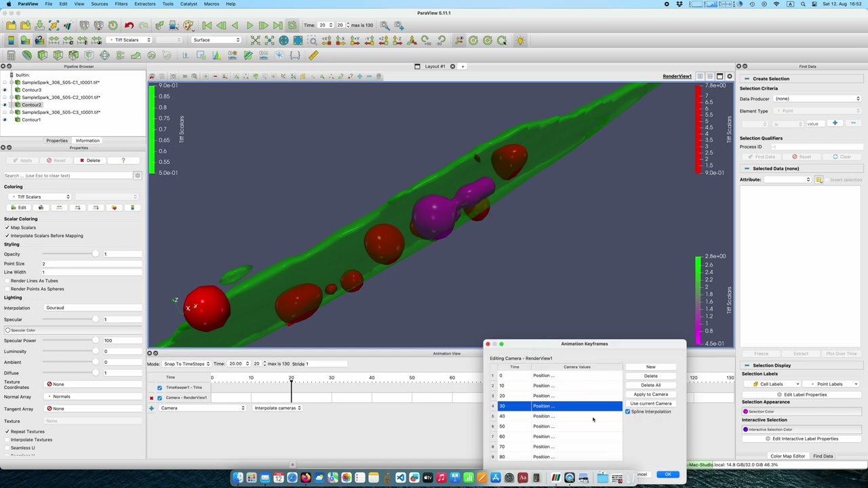The height and width of the screenshot is (488, 868).
Task: Toggle visibility eye of Contour3
Action: [x=5, y=89]
